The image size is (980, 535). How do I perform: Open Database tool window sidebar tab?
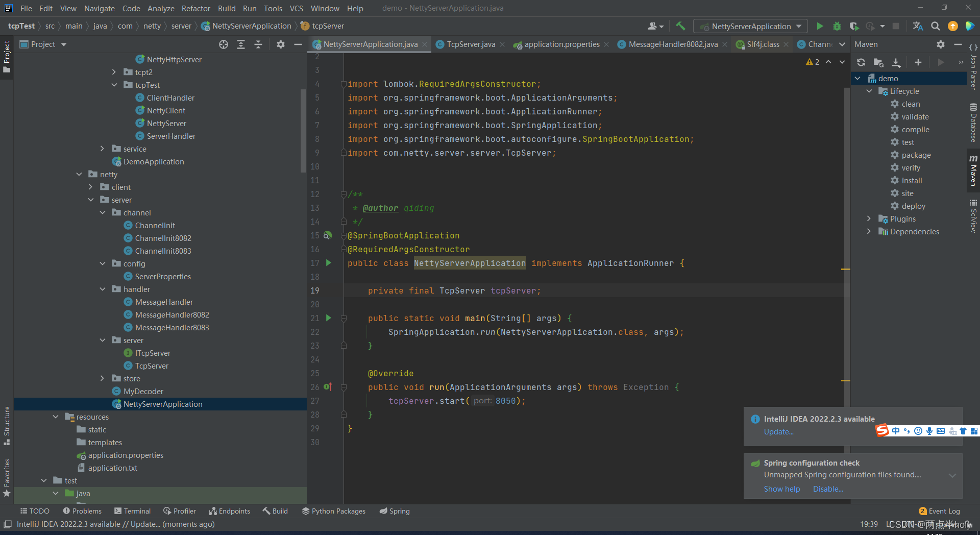coord(973,123)
